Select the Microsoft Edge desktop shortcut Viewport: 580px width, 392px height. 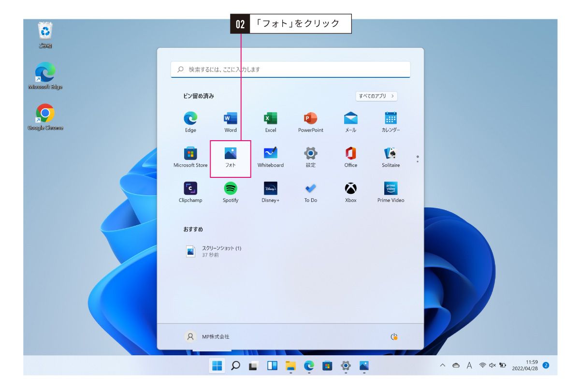pyautogui.click(x=45, y=76)
